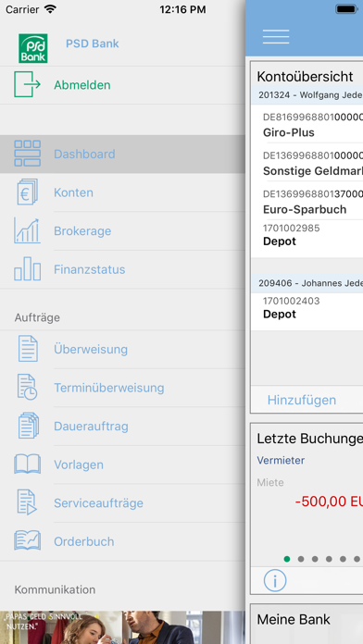
Task: Select Orderbuch menu entry
Action: [x=122, y=541]
